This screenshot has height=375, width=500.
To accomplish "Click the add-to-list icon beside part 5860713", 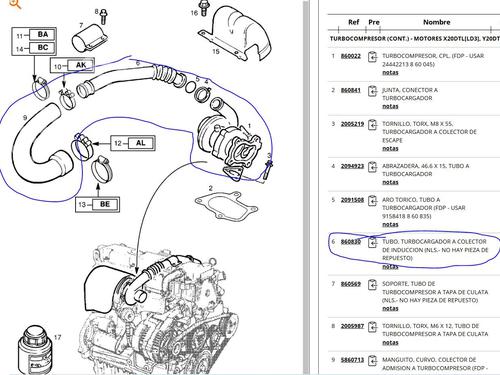I will pyautogui.click(x=372, y=361).
